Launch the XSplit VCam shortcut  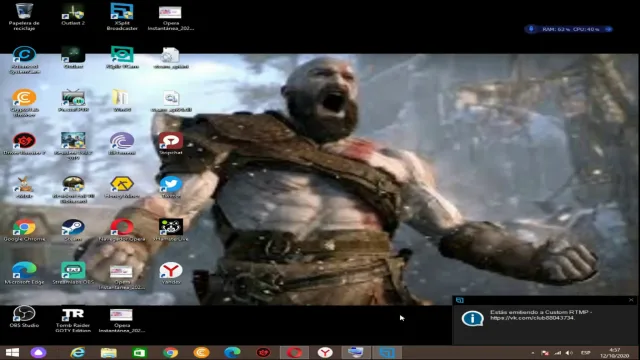(122, 57)
